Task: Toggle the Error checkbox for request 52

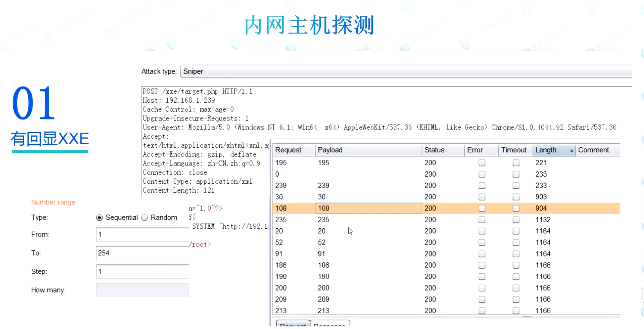Action: [x=482, y=242]
